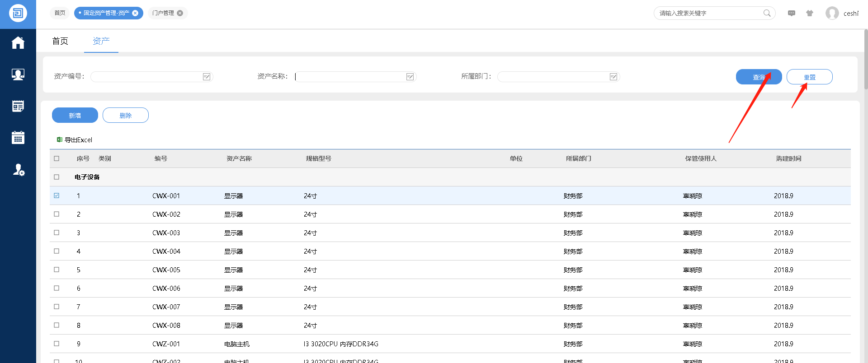Viewport: 868px width, 363px height.
Task: Open the calendar icon in sidebar
Action: point(18,138)
